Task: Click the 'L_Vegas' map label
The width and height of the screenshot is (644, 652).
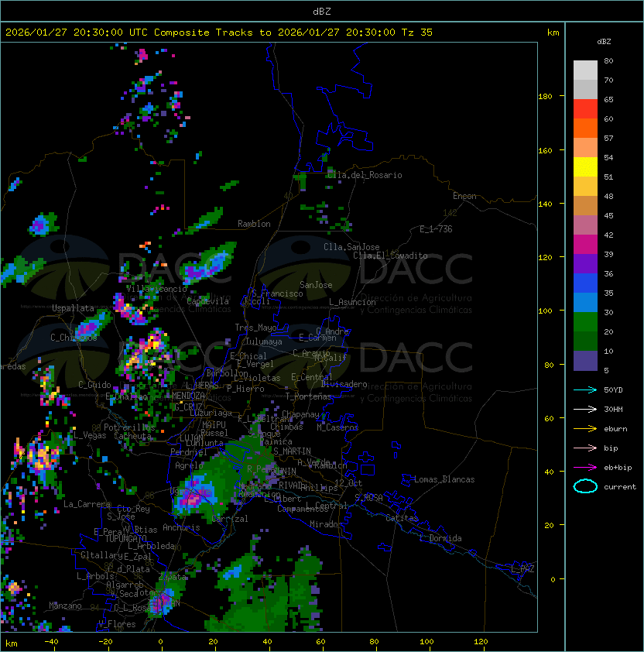Action: pyautogui.click(x=90, y=435)
